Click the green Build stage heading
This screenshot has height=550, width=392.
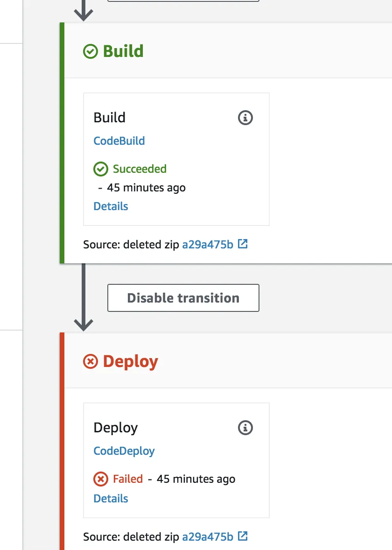123,51
